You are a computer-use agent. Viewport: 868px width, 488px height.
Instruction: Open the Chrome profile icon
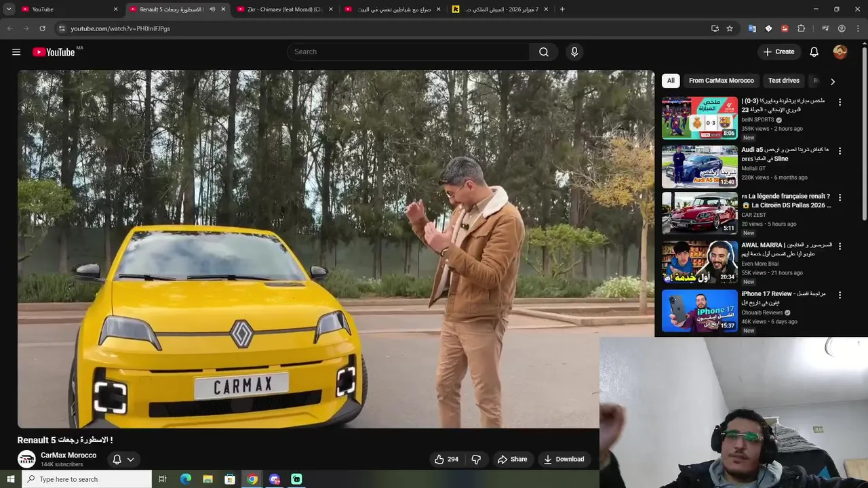(x=842, y=28)
